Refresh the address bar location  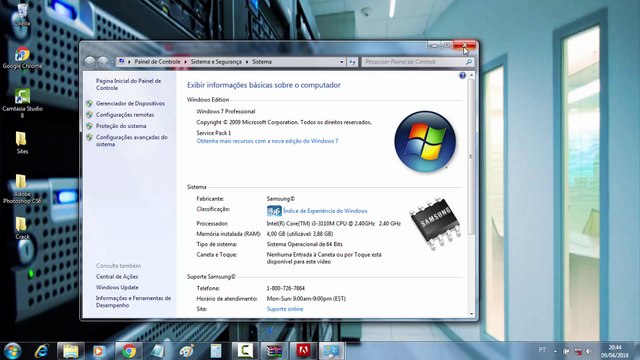pyautogui.click(x=353, y=62)
